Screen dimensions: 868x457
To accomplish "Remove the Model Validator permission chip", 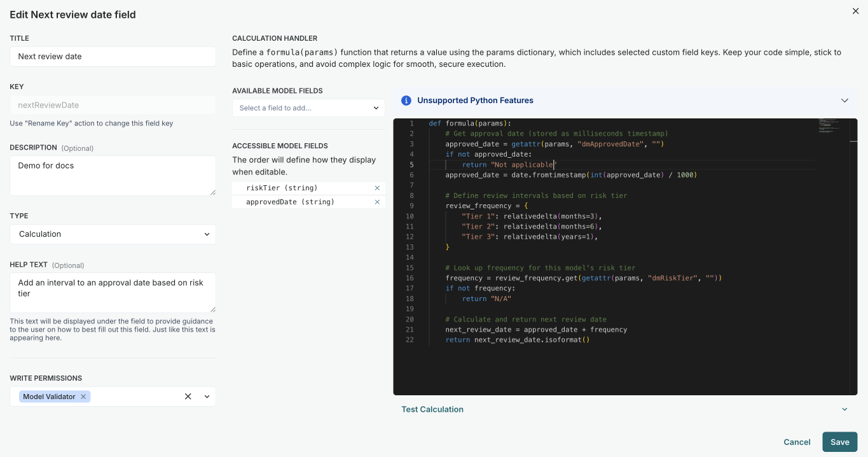I will 82,396.
